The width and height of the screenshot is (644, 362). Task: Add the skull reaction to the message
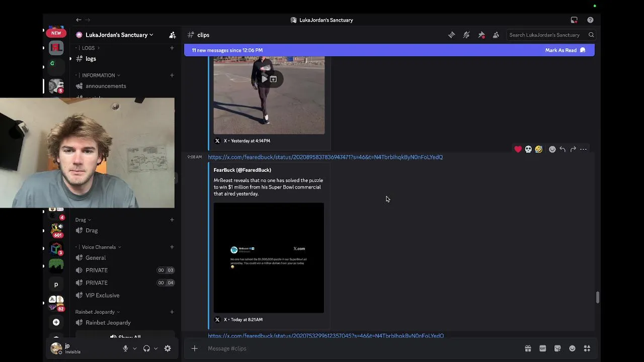[x=528, y=149]
